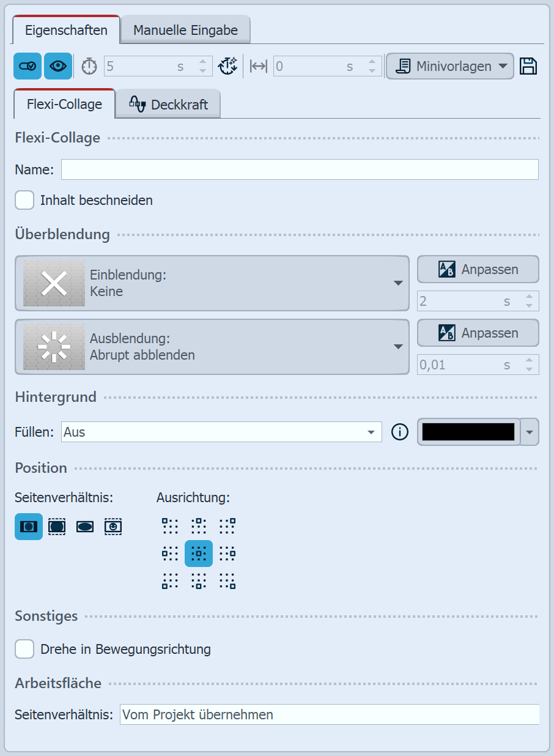Open the Deckkraft tab

click(x=168, y=105)
